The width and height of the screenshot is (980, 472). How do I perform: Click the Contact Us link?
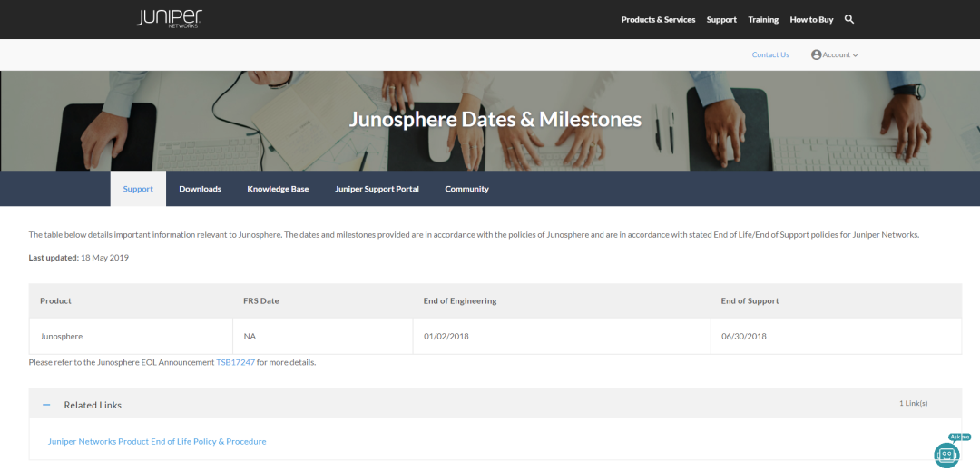pyautogui.click(x=770, y=55)
